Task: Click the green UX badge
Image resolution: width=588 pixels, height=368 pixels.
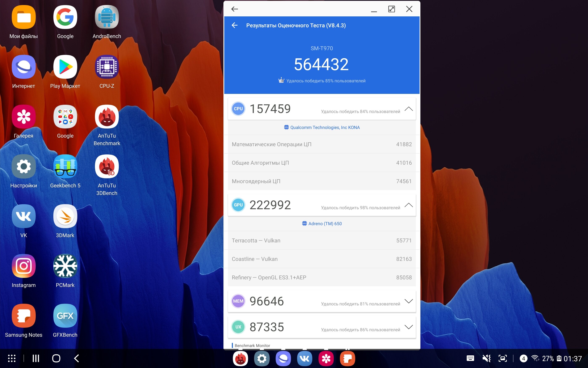Action: [238, 327]
